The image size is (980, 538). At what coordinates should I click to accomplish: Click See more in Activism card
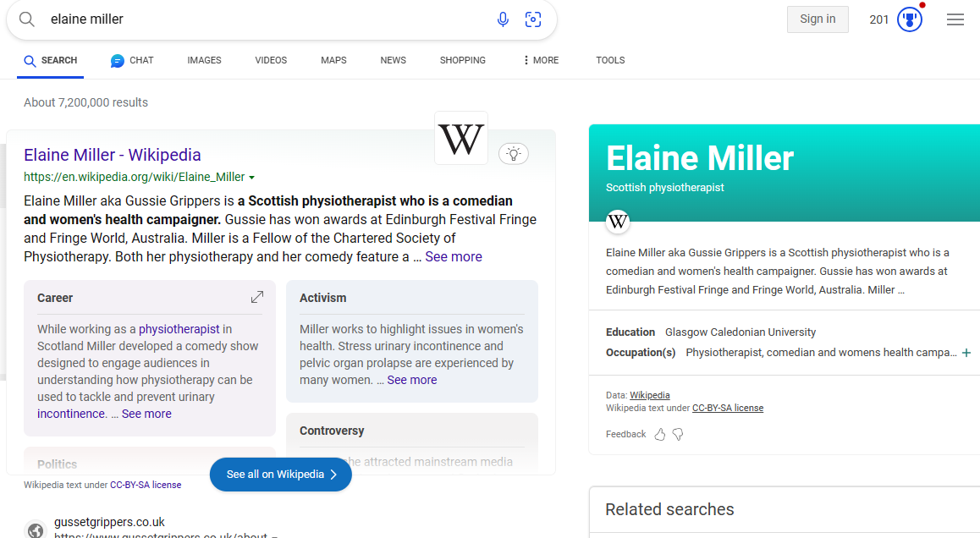[412, 380]
